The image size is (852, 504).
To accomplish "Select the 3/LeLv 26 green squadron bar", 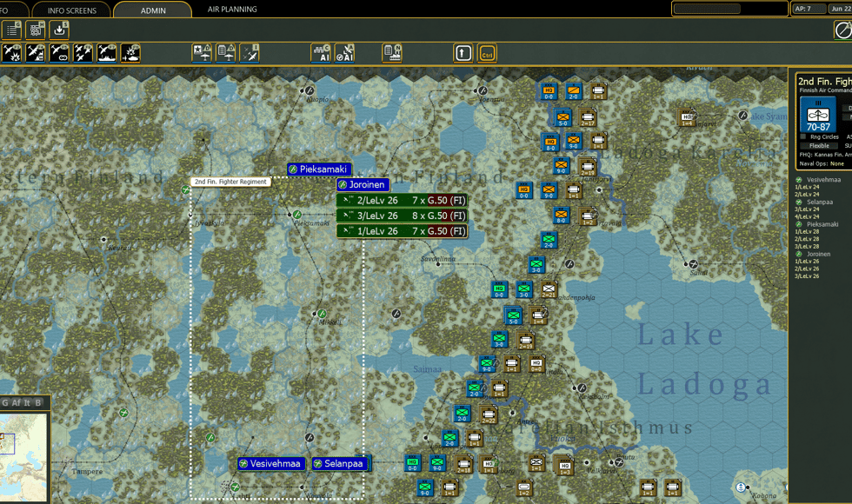I will coord(402,216).
